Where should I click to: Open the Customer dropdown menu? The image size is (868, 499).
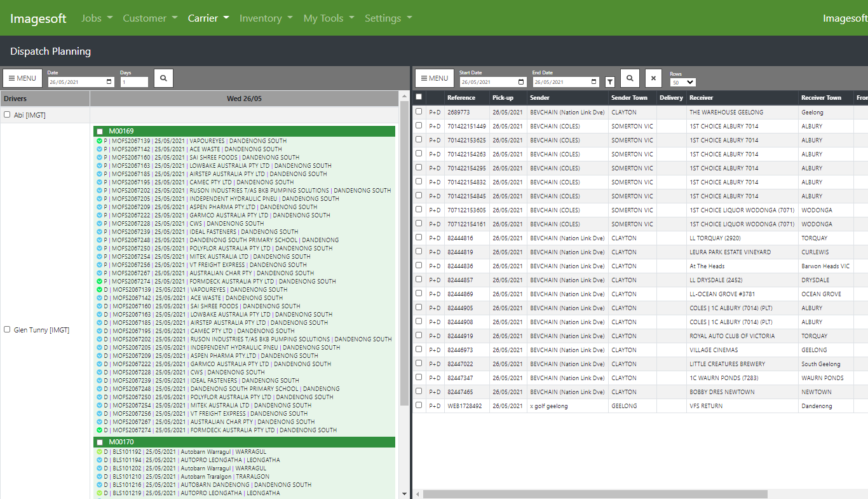[x=150, y=18]
